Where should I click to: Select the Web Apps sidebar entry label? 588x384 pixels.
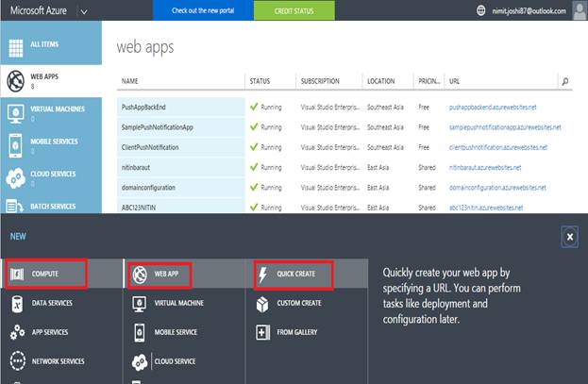tap(44, 76)
